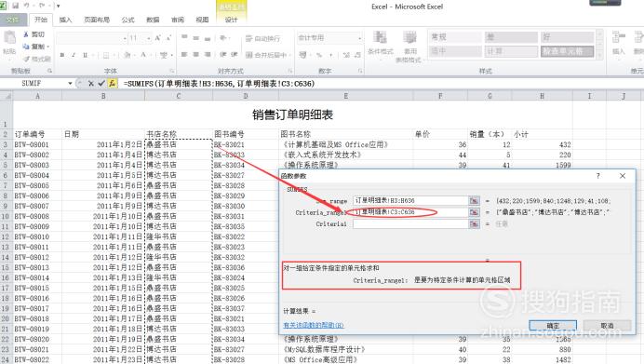Open the 文件 File tab
This screenshot has width=644, height=364.
point(14,20)
